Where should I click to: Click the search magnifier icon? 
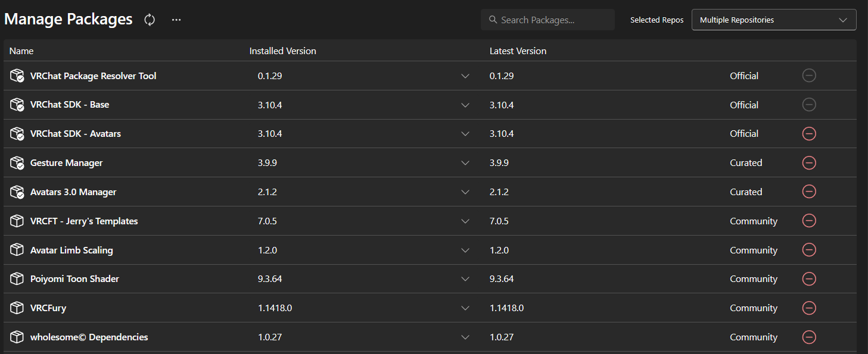(493, 20)
